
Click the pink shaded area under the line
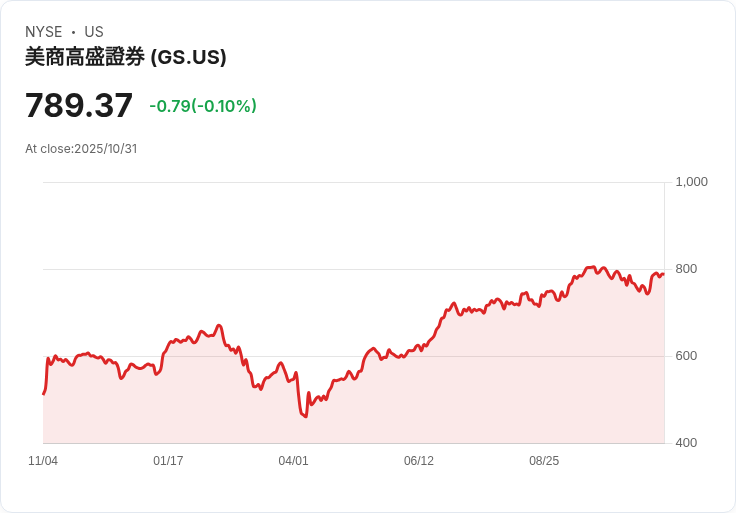tap(450, 400)
